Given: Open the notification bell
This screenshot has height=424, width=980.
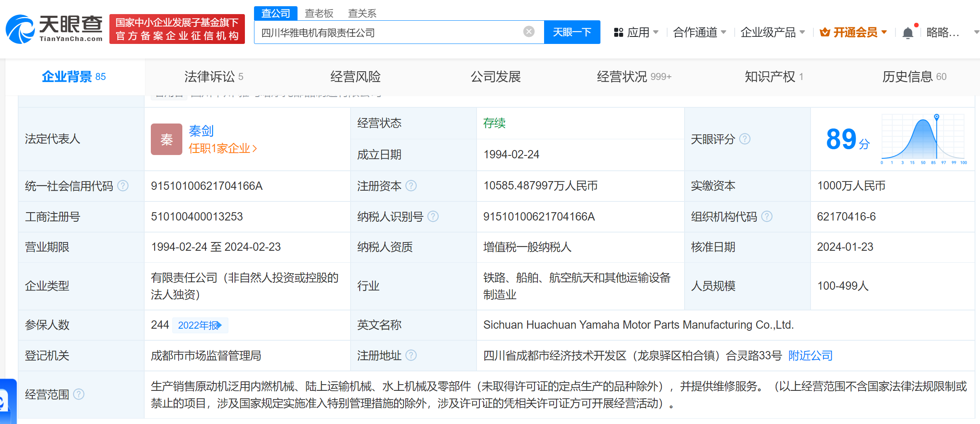Looking at the screenshot, I should (907, 33).
